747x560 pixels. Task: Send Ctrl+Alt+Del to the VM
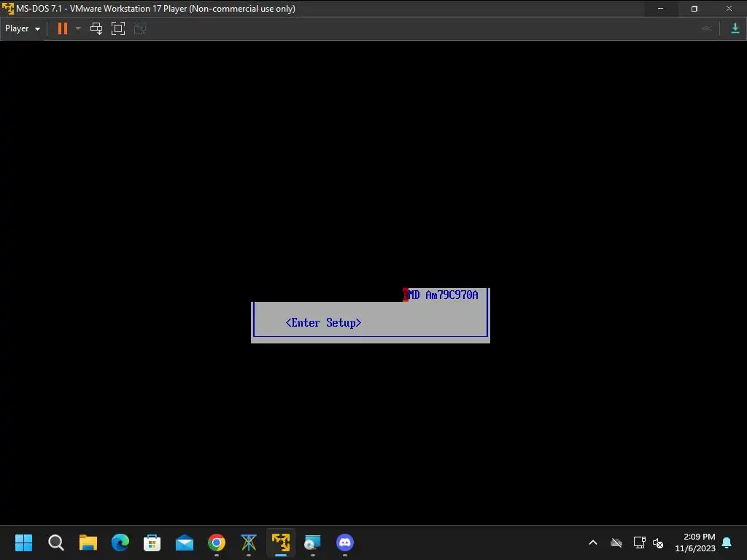96,28
